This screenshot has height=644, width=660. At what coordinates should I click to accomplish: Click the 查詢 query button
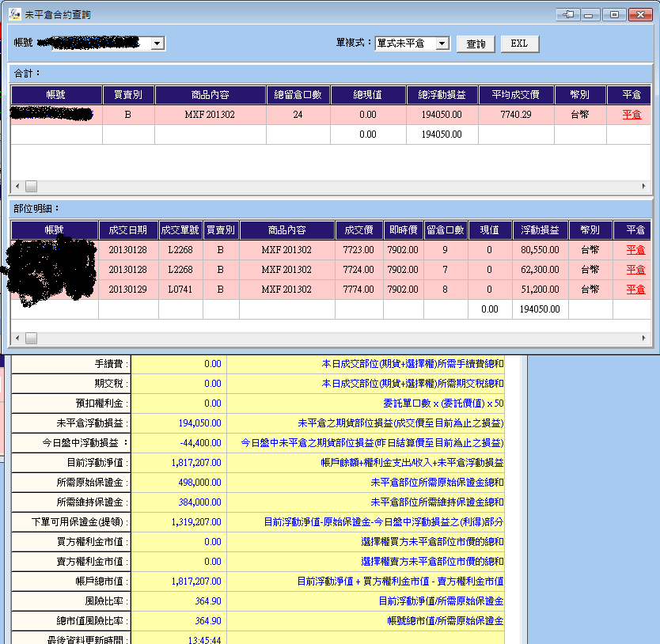pos(476,44)
